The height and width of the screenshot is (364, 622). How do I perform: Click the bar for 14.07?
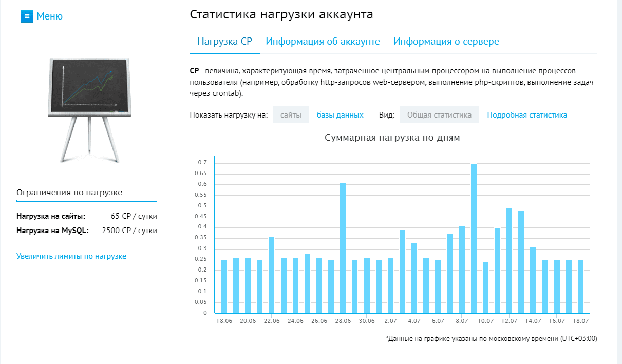point(533,280)
